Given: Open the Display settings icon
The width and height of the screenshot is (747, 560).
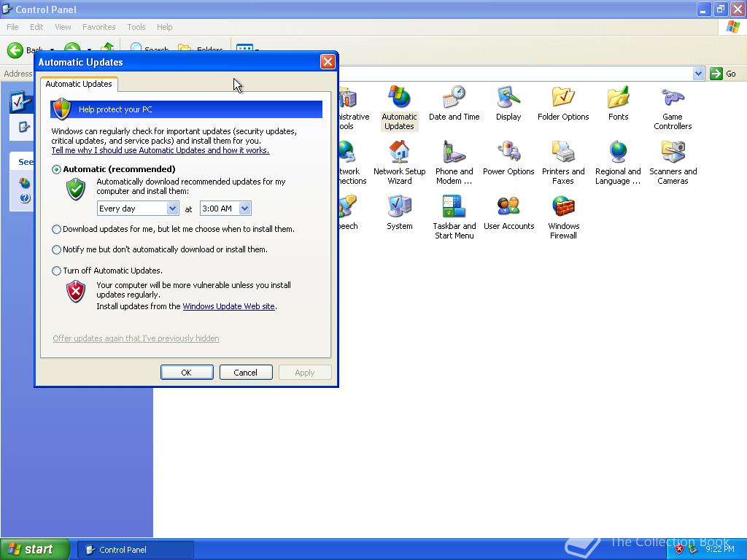Looking at the screenshot, I should pyautogui.click(x=508, y=104).
